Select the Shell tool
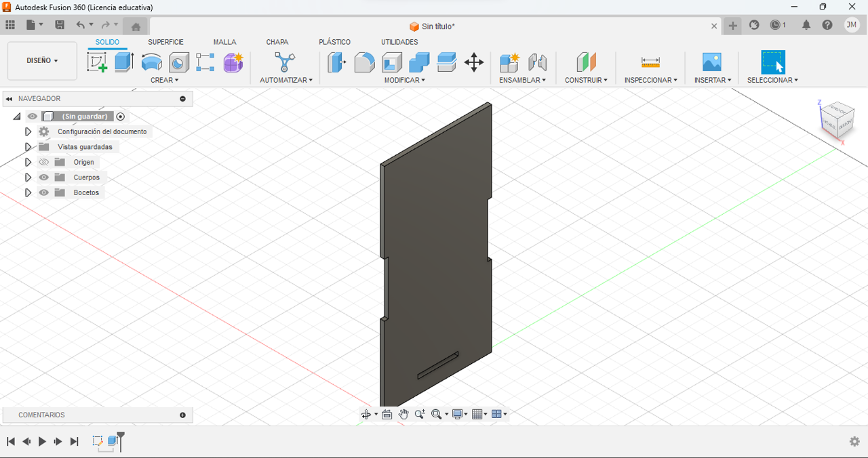 pos(392,62)
